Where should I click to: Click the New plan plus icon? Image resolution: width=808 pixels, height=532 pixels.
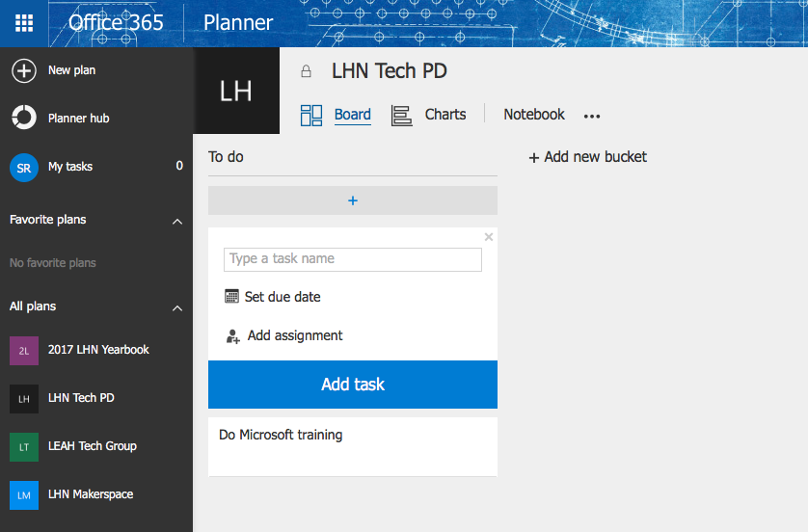pos(24,70)
